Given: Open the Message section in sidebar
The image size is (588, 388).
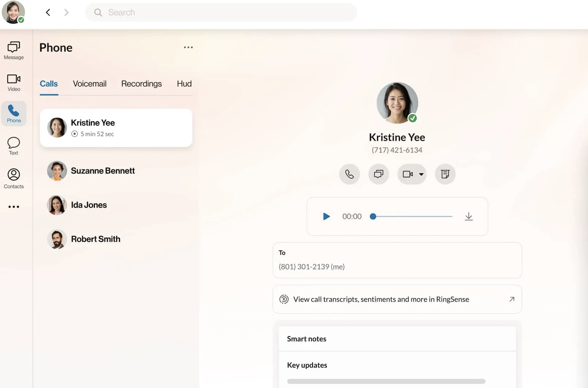Looking at the screenshot, I should pyautogui.click(x=14, y=50).
